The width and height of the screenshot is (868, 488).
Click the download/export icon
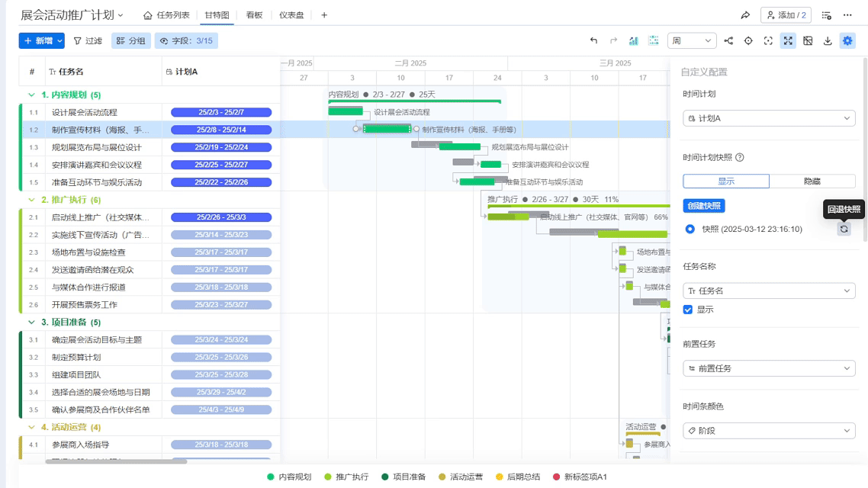click(x=828, y=41)
